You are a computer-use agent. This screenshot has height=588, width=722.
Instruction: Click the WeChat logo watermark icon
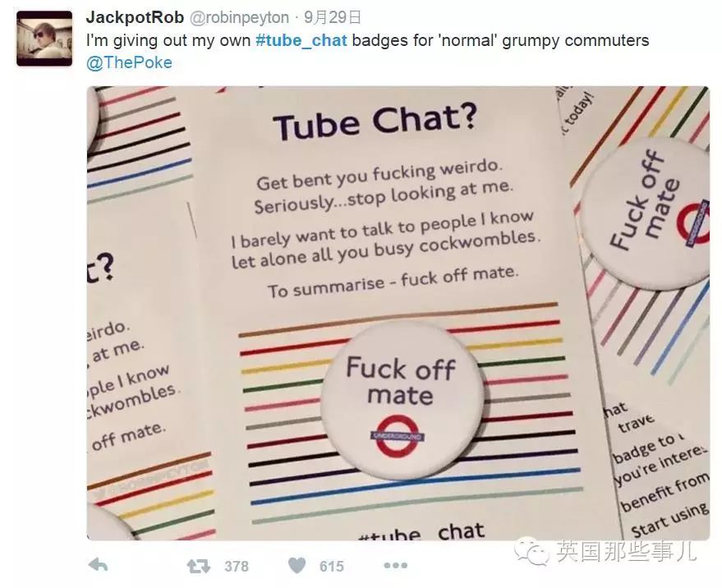pos(531,550)
